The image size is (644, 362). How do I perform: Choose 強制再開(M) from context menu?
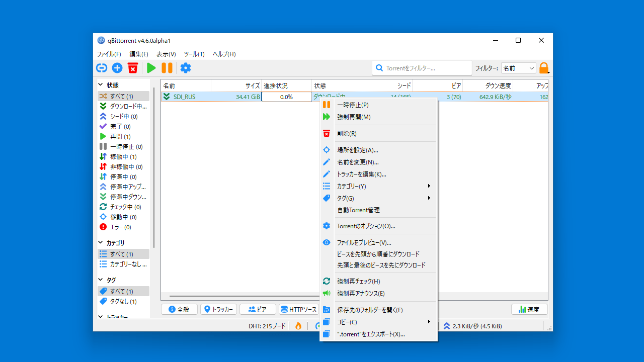tap(378, 117)
